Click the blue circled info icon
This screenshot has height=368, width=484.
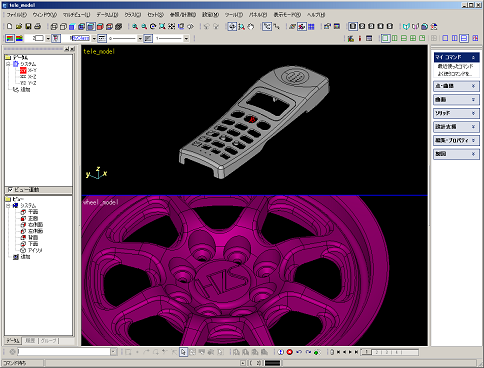[x=281, y=352]
